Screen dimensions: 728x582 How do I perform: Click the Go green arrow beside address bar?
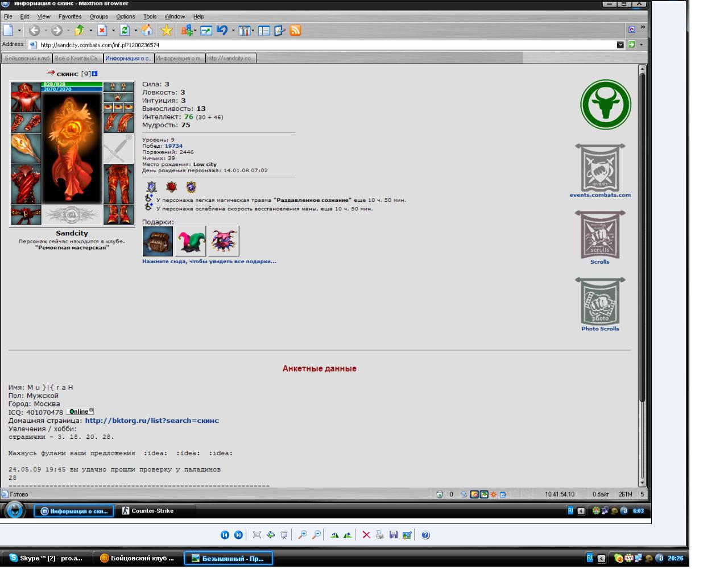631,44
